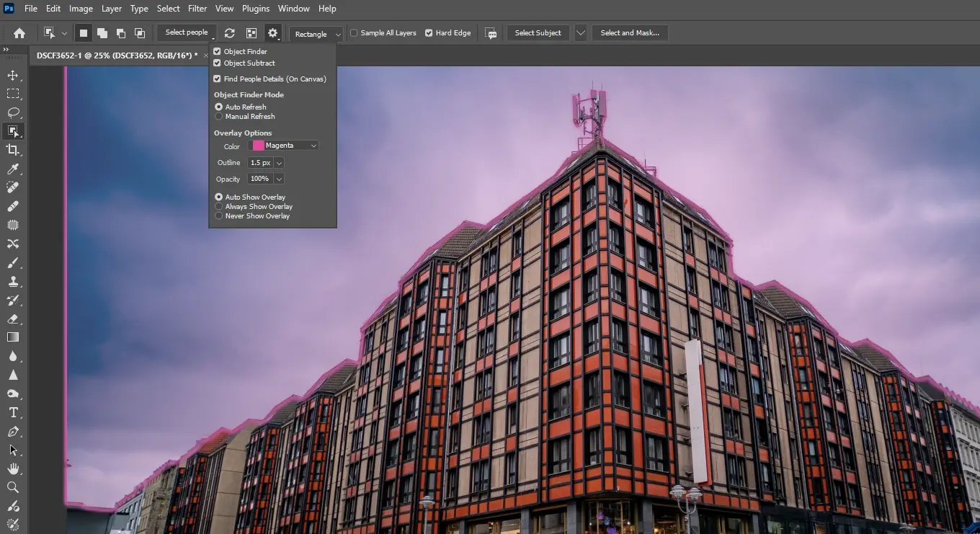980x534 pixels.
Task: Open the Rectangle mode dropdown
Action: click(316, 34)
